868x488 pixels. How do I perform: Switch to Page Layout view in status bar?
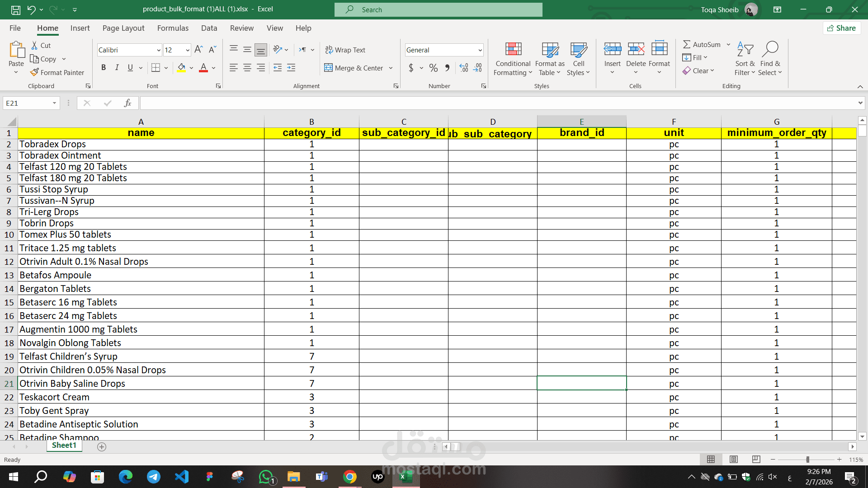click(x=733, y=460)
